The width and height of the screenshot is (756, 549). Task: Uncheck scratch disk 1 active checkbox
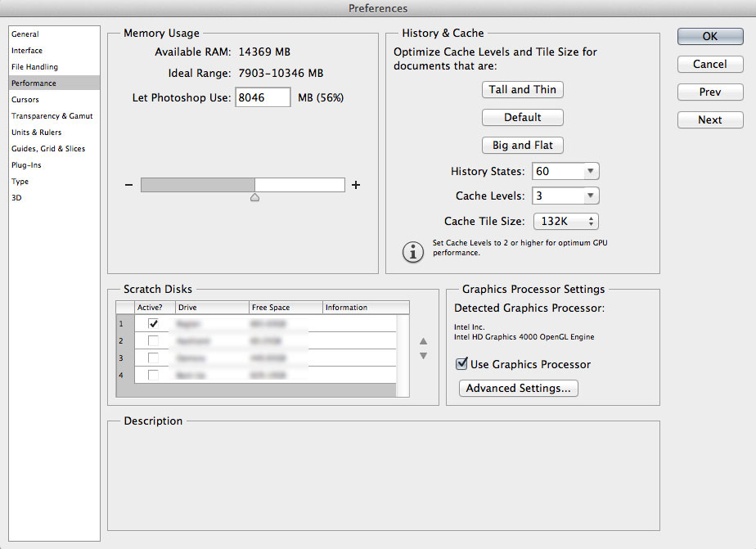coord(153,324)
